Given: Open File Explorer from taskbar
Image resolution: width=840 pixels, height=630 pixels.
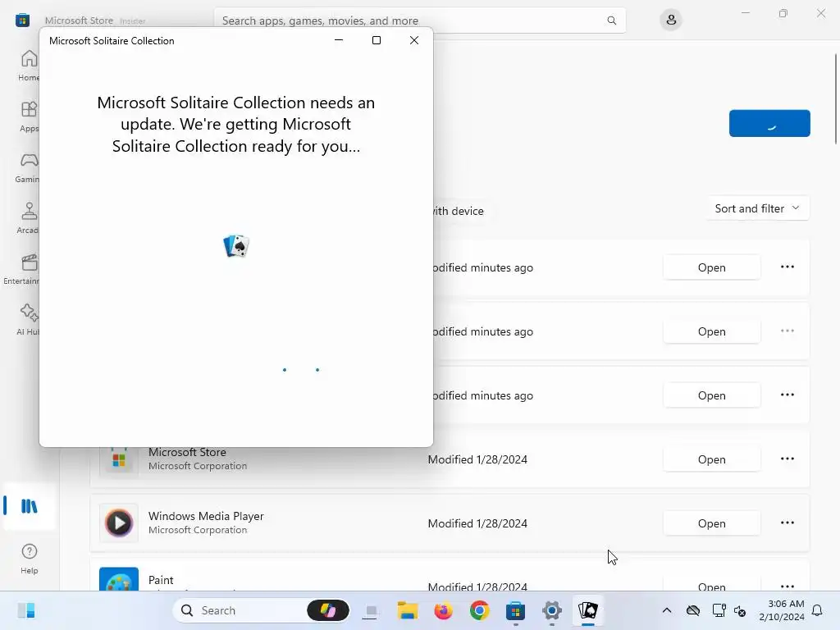Looking at the screenshot, I should (407, 610).
